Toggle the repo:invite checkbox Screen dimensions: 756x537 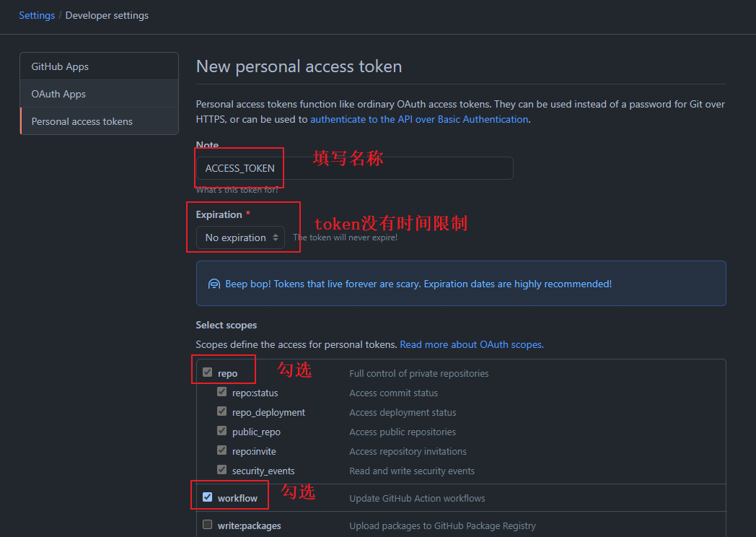tap(222, 450)
